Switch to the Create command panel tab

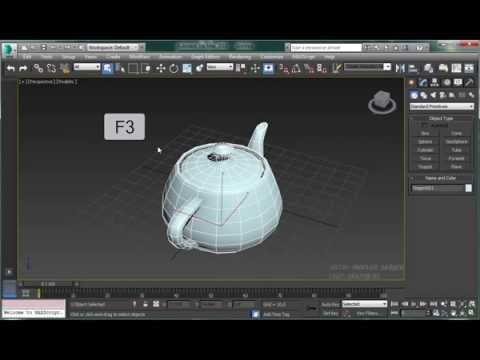(x=412, y=82)
